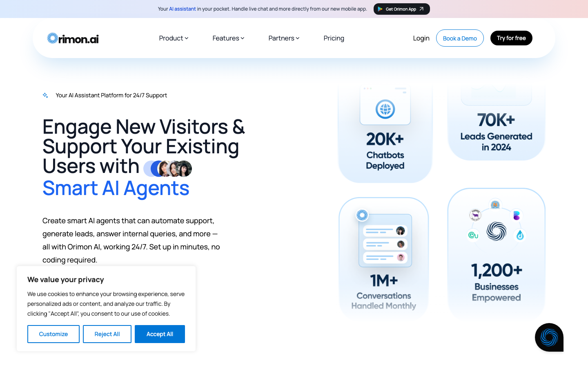Click Customize in the cookie banner

pos(53,334)
